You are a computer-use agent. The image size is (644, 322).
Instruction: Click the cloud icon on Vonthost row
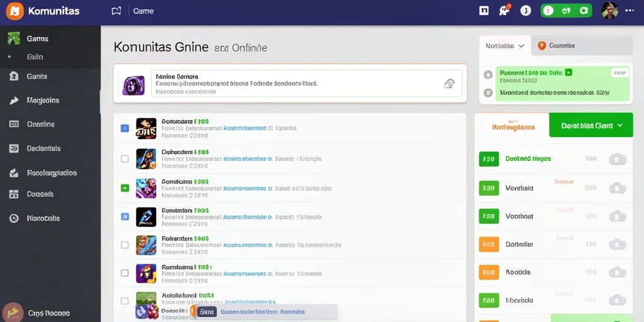point(618,216)
